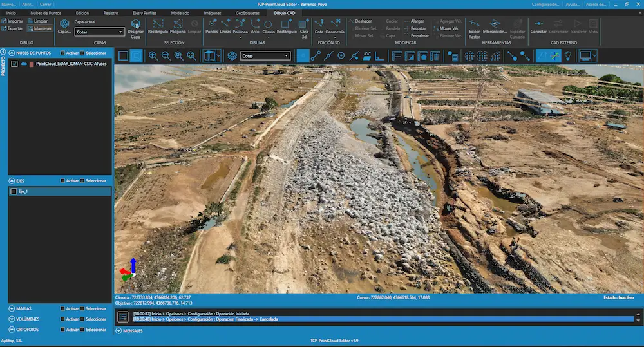Collapse the Nubes de Puntos panel
Viewport: 644px width, 347px height.
pos(12,53)
